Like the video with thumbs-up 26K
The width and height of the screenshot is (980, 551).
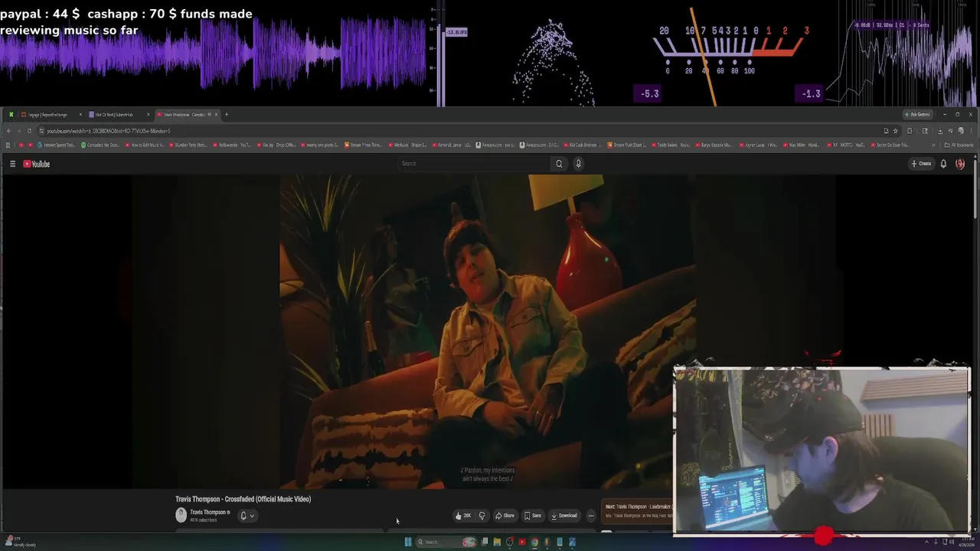pyautogui.click(x=463, y=516)
